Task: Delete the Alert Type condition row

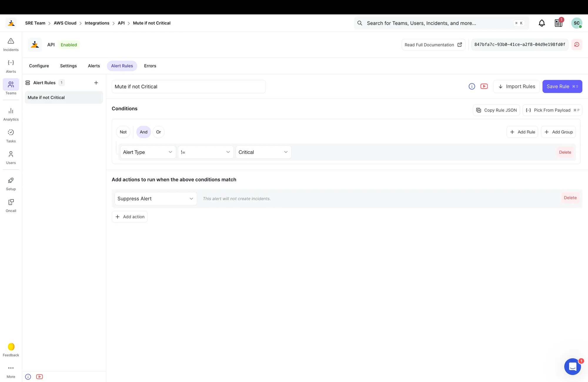Action: 565,152
